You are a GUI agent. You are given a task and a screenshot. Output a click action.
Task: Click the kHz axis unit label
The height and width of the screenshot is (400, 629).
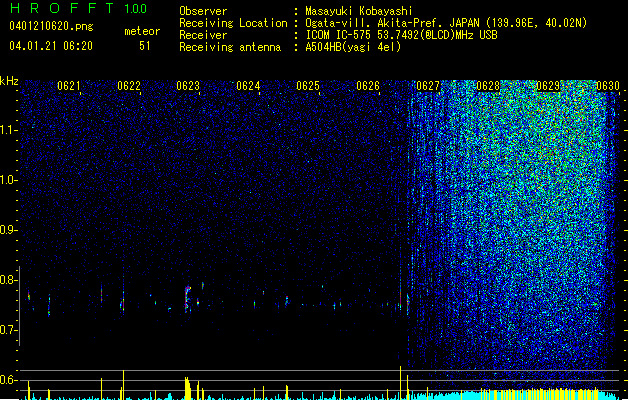(x=9, y=81)
